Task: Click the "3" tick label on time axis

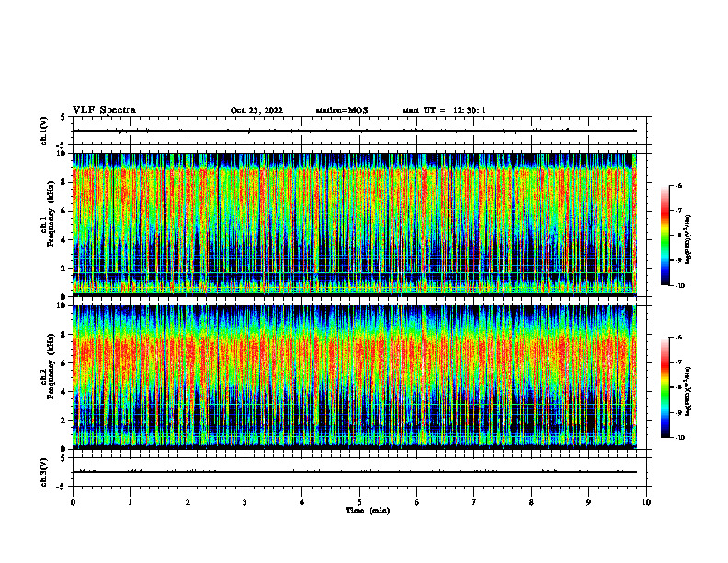Action: [x=245, y=502]
